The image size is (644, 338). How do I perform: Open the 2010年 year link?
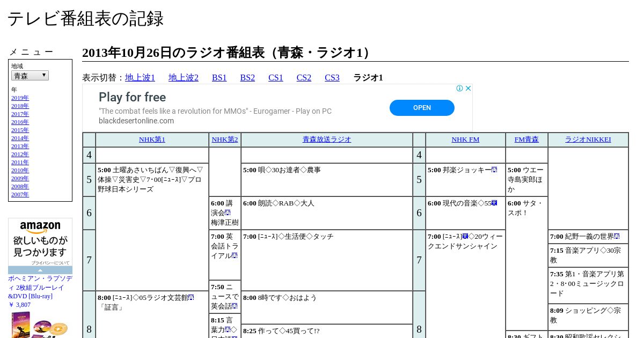click(x=20, y=170)
